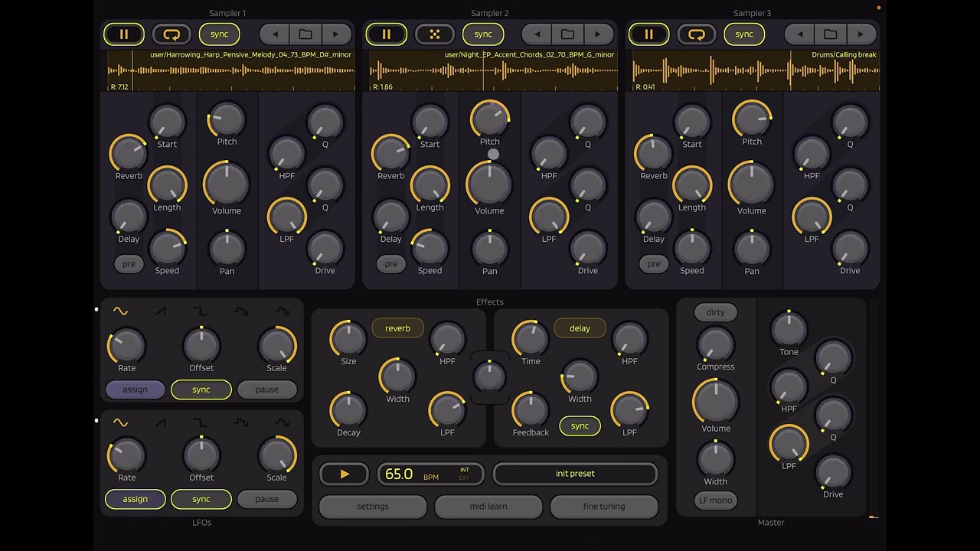Toggle sync on Sampler 1
The height and width of the screenshot is (551, 980).
(219, 34)
